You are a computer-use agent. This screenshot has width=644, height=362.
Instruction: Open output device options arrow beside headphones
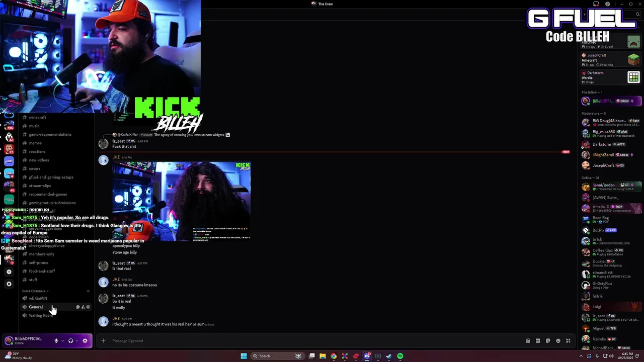point(77,341)
